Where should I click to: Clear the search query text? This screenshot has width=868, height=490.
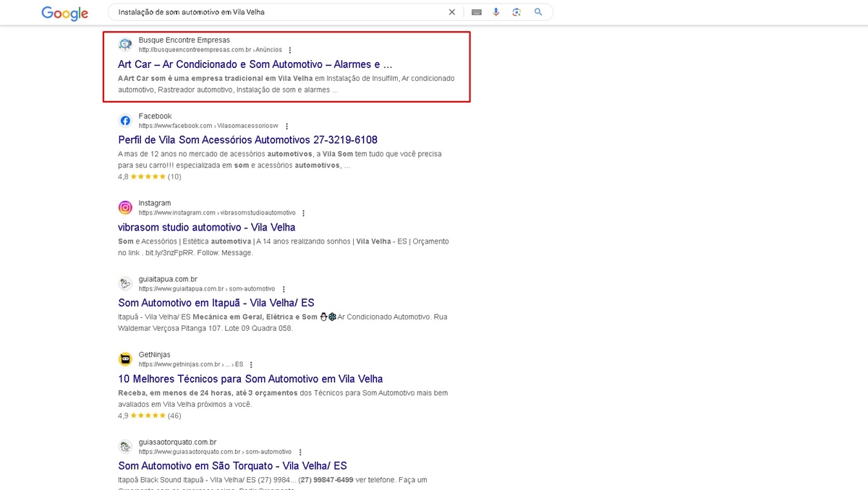click(x=452, y=12)
